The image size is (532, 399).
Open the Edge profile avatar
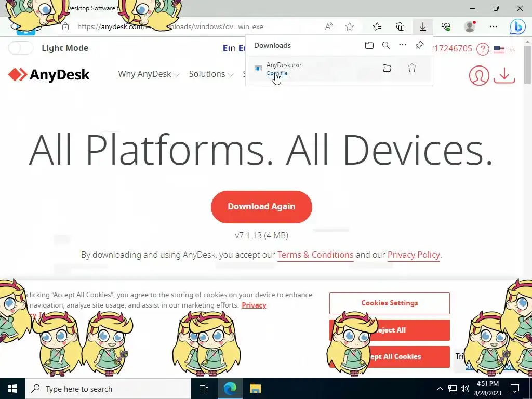click(x=470, y=26)
